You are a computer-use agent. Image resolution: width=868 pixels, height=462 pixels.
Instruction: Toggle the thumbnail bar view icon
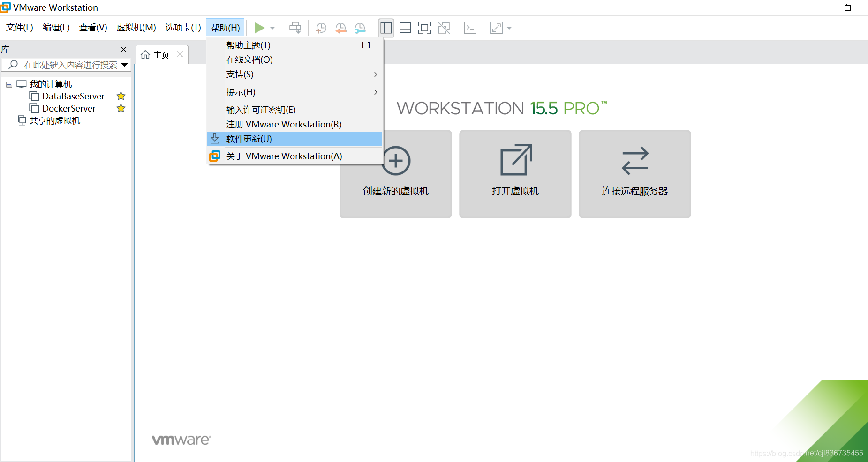click(x=405, y=28)
